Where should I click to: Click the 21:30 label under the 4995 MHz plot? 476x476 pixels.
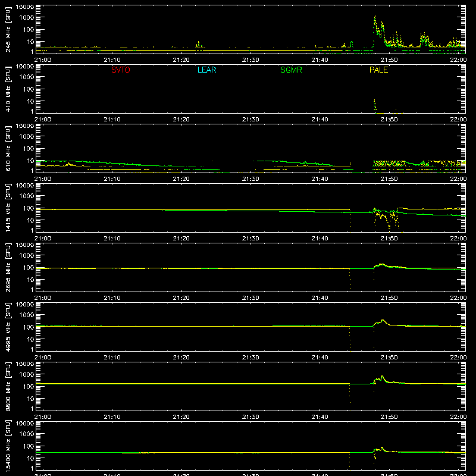pos(250,358)
